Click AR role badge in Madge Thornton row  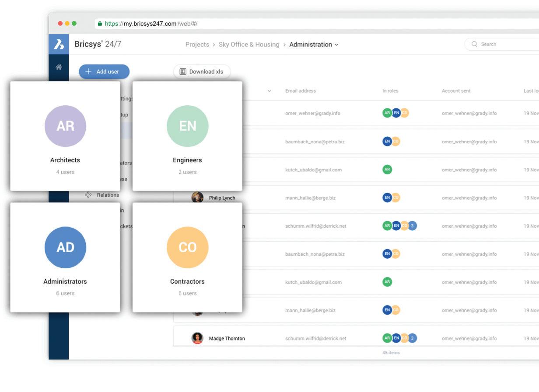coord(387,338)
